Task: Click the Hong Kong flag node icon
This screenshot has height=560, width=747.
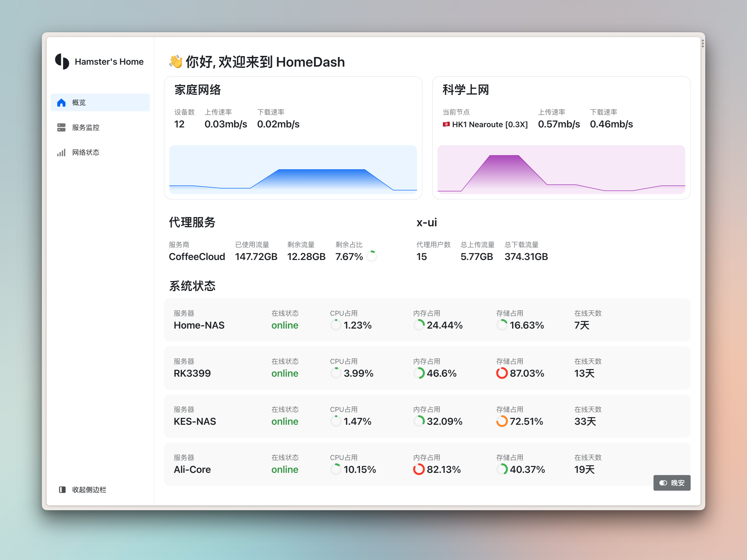Action: pyautogui.click(x=446, y=124)
